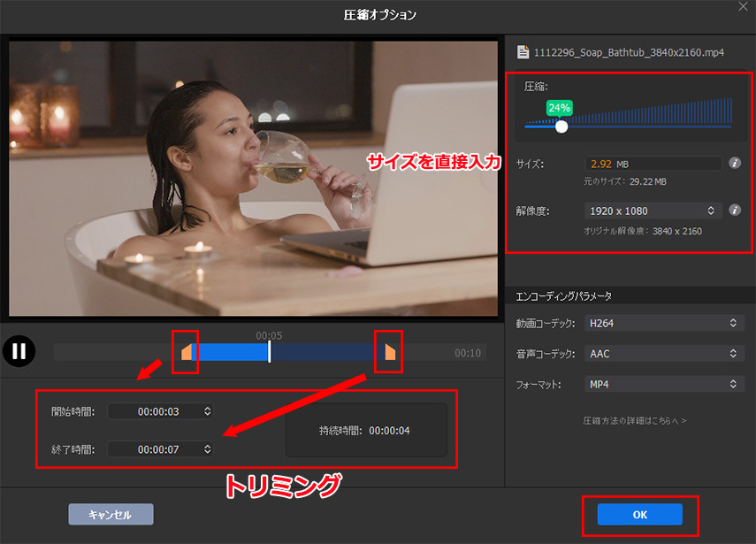Click the 開始時間 stepper arrows
756x544 pixels.
pos(205,412)
